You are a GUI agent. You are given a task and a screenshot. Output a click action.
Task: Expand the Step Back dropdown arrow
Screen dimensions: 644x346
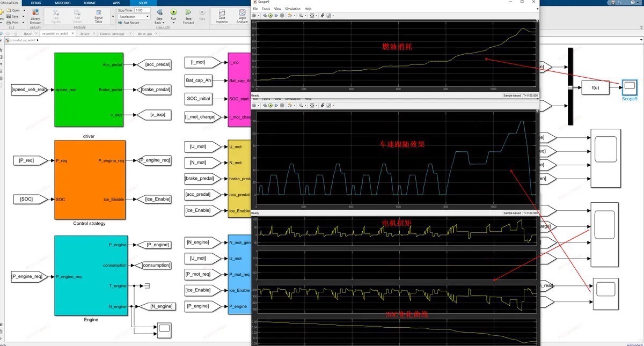tap(163, 23)
